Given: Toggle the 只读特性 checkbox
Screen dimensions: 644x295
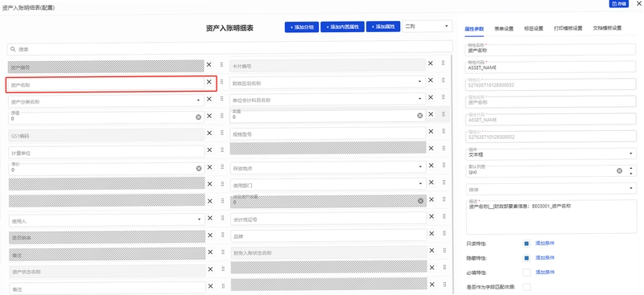Looking at the screenshot, I should click(x=526, y=244).
